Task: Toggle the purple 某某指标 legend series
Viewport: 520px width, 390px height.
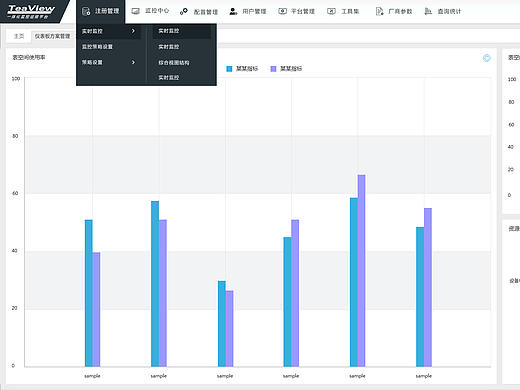Action: [x=286, y=69]
